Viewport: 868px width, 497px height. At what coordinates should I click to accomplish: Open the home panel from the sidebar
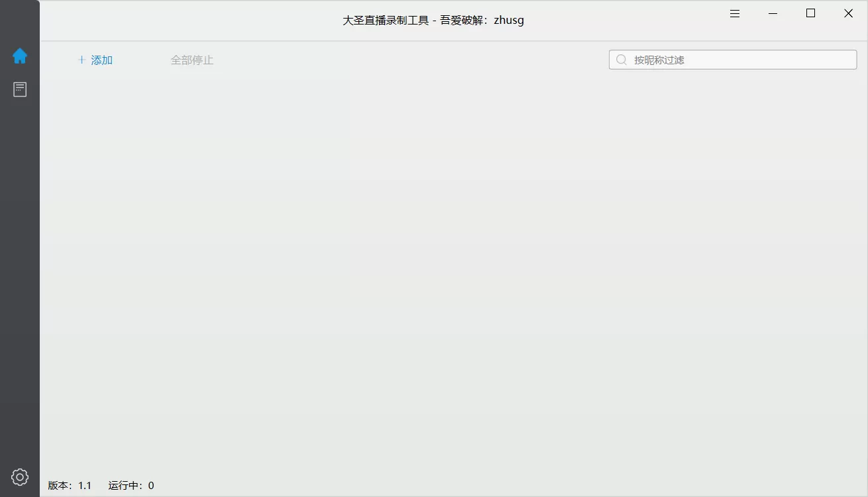pos(20,56)
